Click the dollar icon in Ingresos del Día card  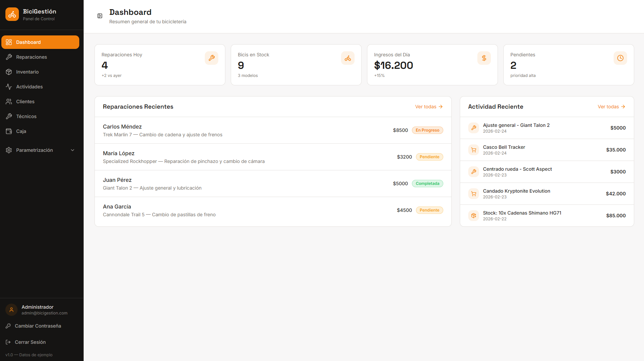484,58
